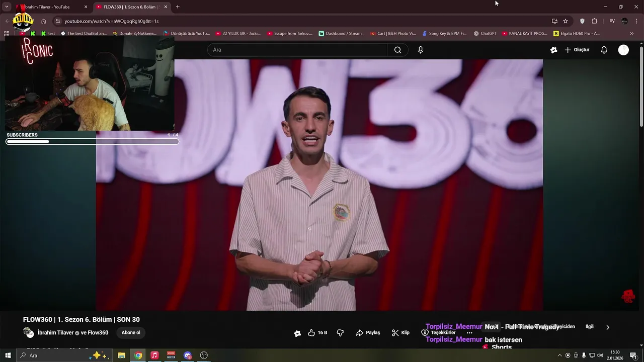The height and width of the screenshot is (362, 644).
Task: Open the 22 YILLIK SIR bookmark
Action: [x=238, y=34]
